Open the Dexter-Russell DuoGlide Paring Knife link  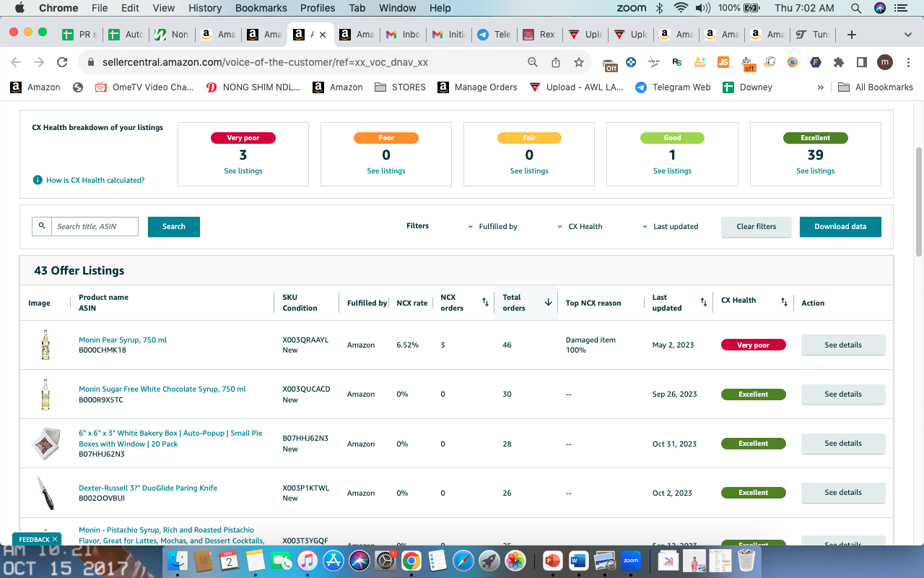(x=148, y=488)
